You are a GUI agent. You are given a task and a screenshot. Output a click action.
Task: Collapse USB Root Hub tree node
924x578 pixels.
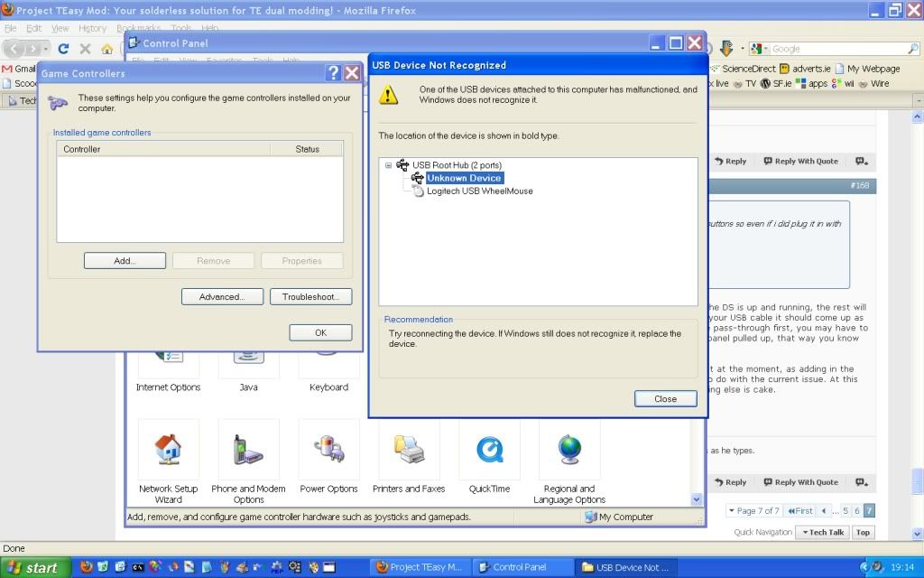(x=388, y=165)
